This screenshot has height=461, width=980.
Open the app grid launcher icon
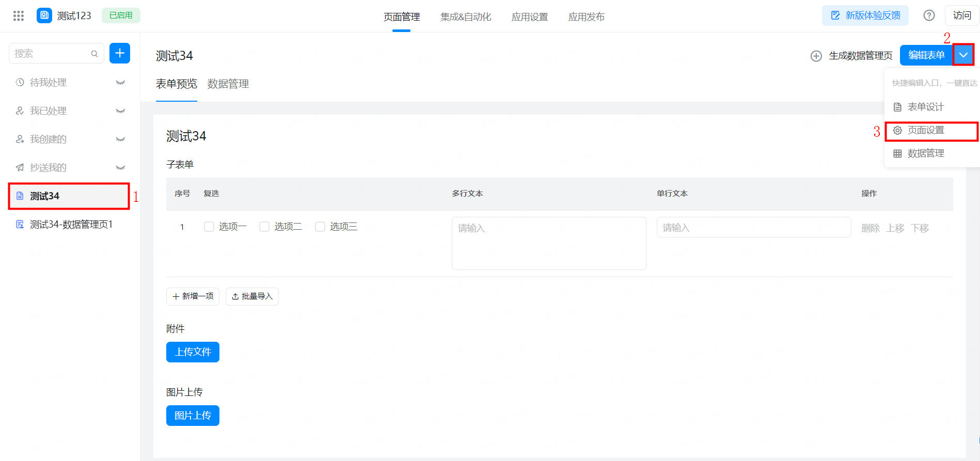click(x=19, y=15)
